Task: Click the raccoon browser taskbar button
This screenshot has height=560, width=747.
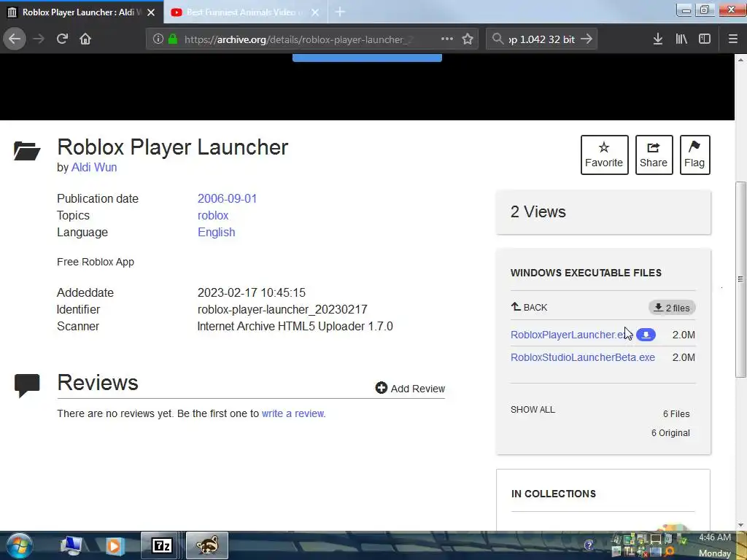Action: [207, 545]
